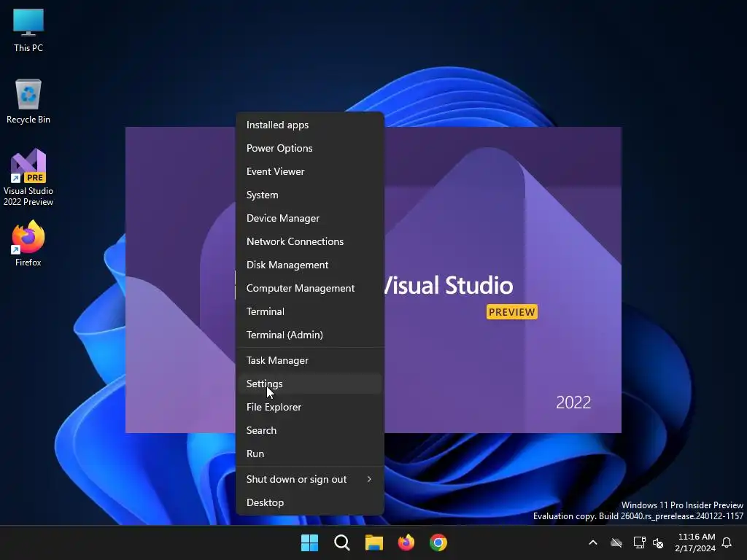
Task: Open Computer Management from menu
Action: [309, 288]
